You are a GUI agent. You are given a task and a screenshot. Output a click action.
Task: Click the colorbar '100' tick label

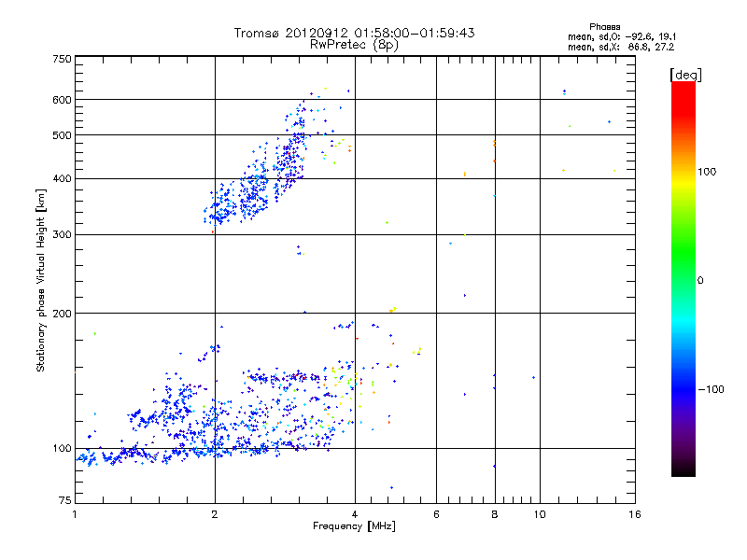click(707, 172)
